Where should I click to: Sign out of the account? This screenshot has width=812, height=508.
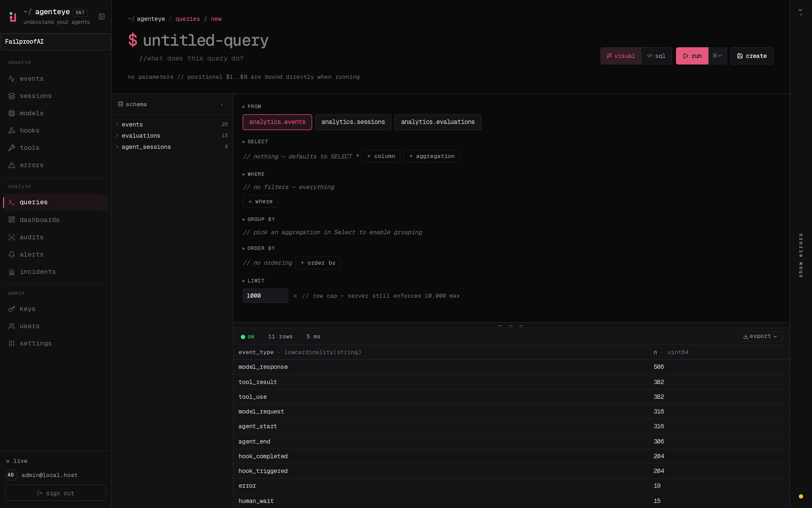(55, 493)
